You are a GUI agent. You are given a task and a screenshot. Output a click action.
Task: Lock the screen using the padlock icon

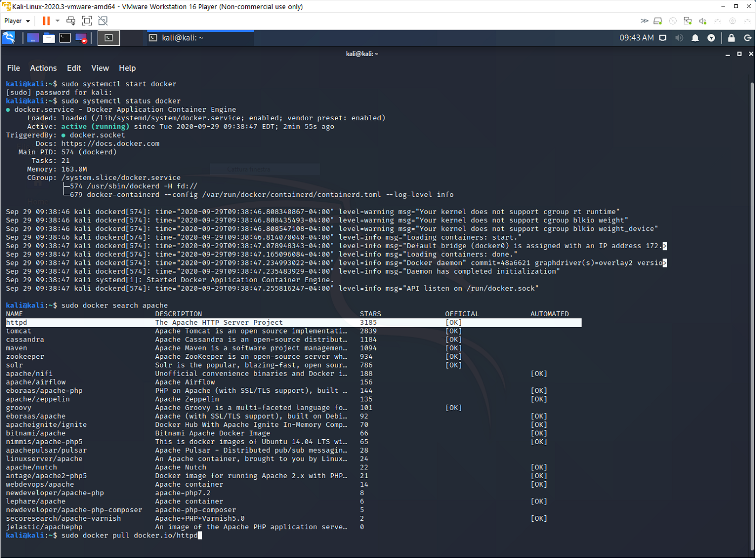(731, 38)
